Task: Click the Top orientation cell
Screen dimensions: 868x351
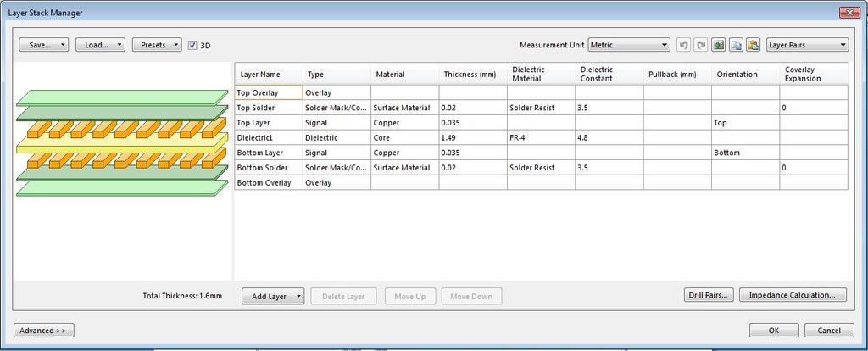Action: click(x=745, y=122)
